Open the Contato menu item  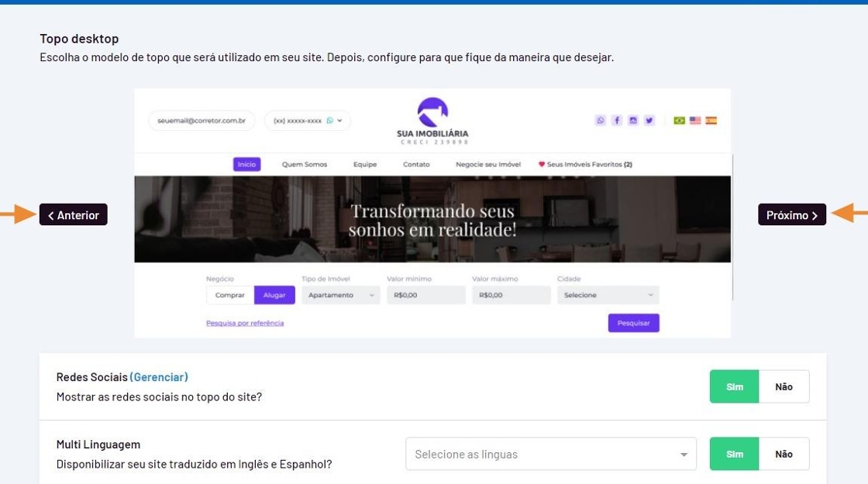tap(416, 164)
